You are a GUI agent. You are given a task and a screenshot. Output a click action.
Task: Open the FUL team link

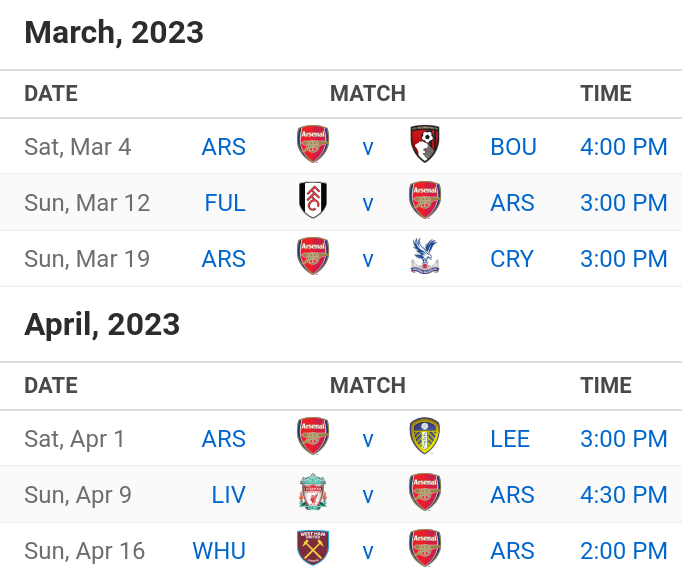pyautogui.click(x=225, y=203)
